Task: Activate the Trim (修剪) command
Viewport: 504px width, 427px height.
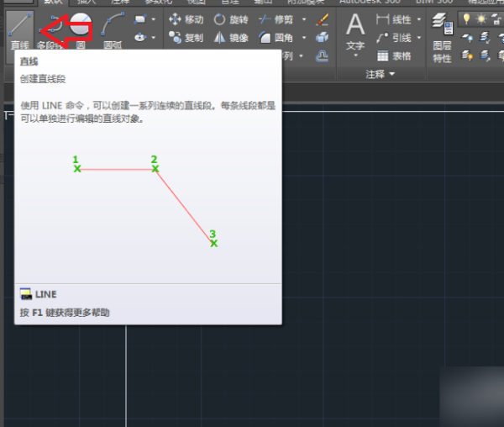Action: pos(276,19)
